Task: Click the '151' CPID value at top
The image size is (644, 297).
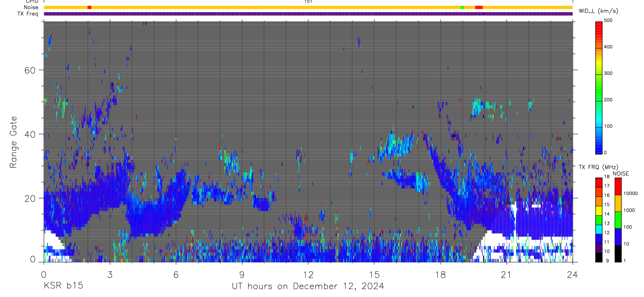Action: click(308, 2)
